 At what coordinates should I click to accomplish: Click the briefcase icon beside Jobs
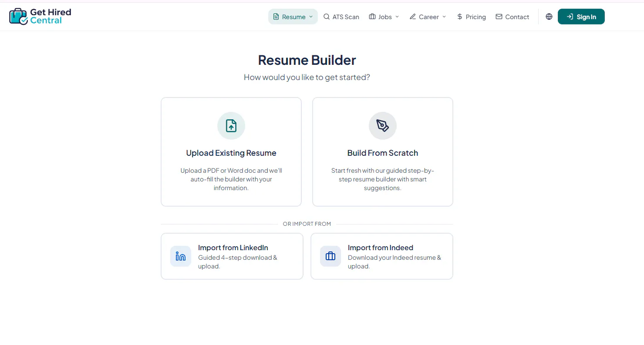pos(372,17)
